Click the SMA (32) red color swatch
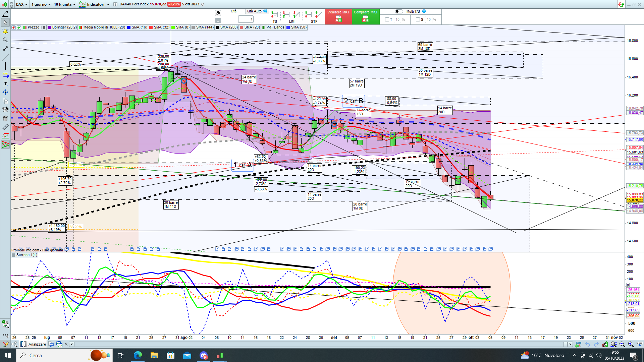The image size is (644, 362). tap(151, 27)
